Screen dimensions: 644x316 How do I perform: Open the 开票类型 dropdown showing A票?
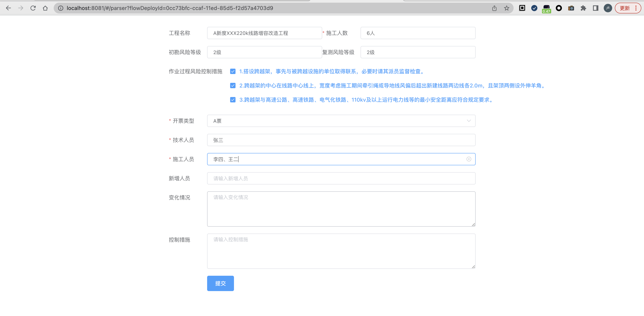(x=341, y=121)
